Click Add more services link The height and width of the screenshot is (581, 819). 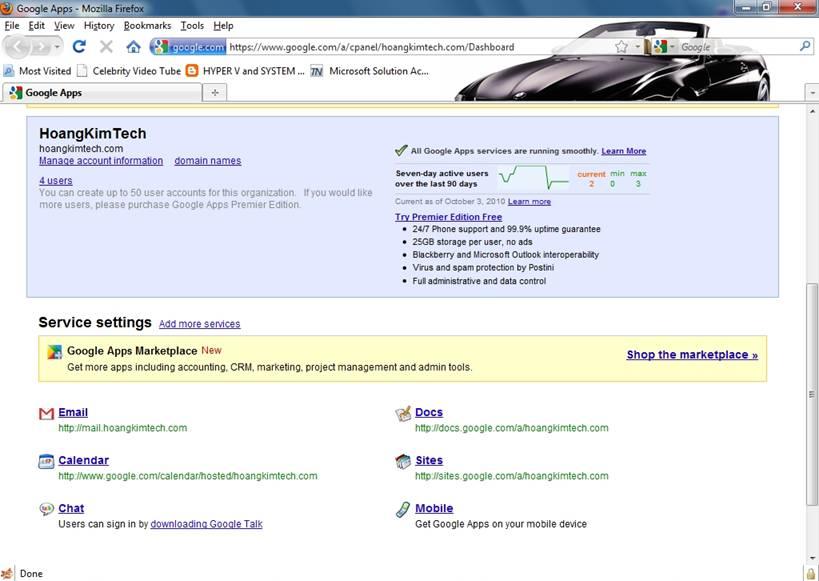tap(200, 324)
